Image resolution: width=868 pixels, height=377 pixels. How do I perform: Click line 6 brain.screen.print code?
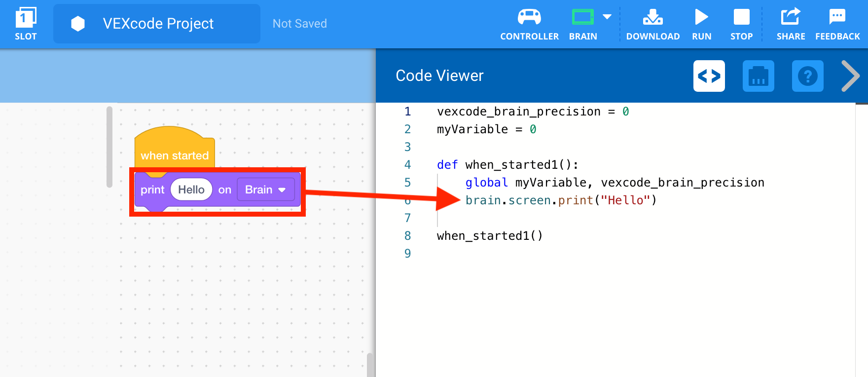(561, 200)
